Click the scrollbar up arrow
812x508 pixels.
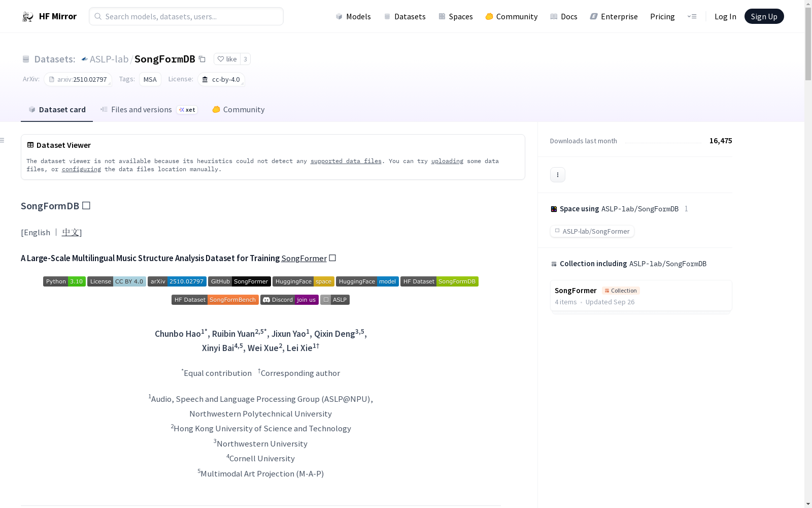[808, 4]
